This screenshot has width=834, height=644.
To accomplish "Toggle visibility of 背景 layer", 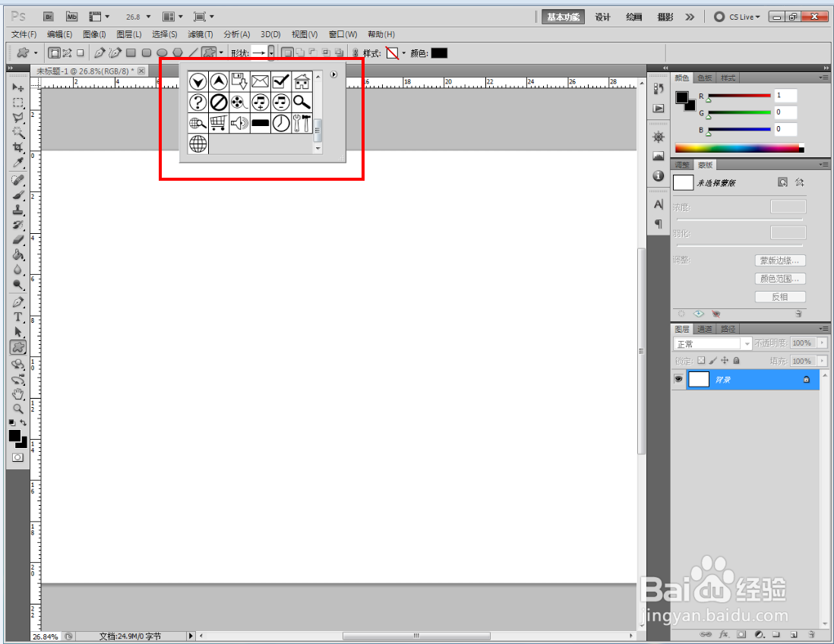I will tap(678, 379).
